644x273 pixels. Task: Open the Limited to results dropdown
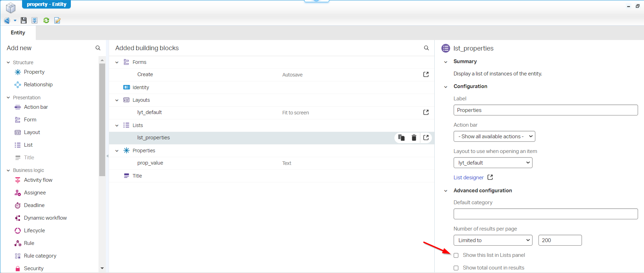point(493,240)
